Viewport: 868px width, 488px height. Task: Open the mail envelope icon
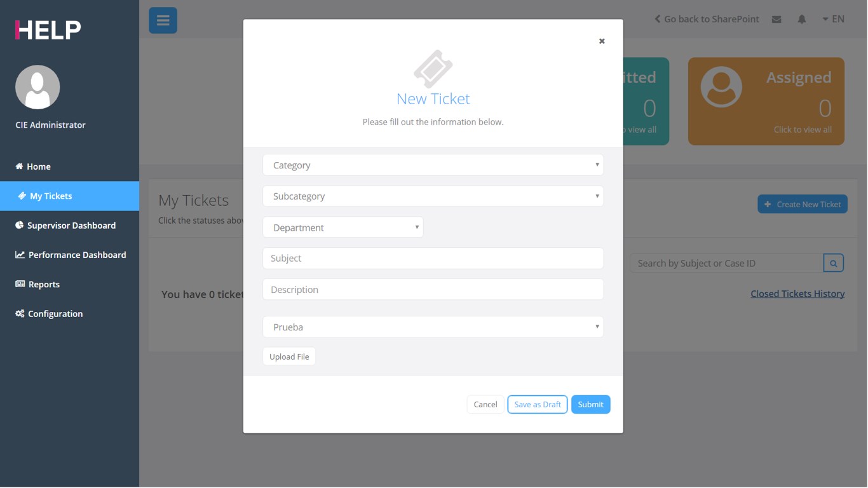[776, 19]
